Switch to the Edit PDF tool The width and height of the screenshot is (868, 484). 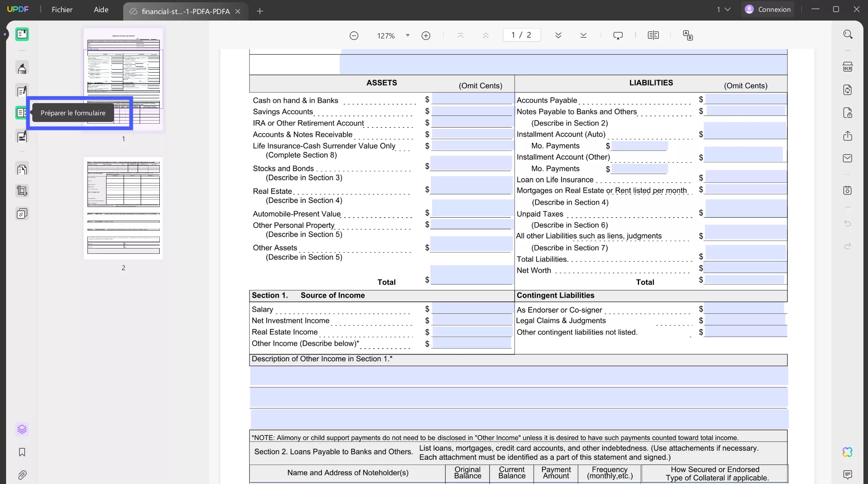(x=22, y=91)
